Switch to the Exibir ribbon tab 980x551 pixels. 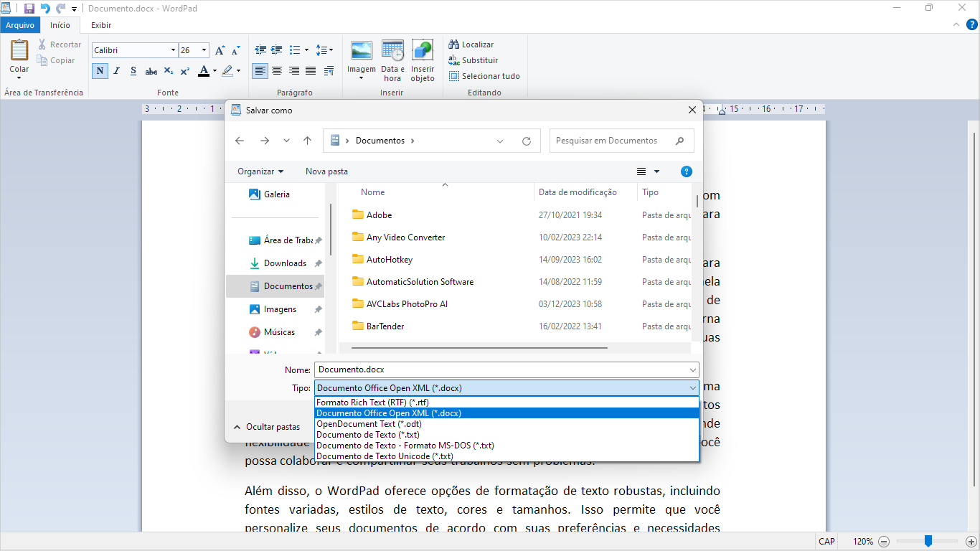[x=101, y=25]
